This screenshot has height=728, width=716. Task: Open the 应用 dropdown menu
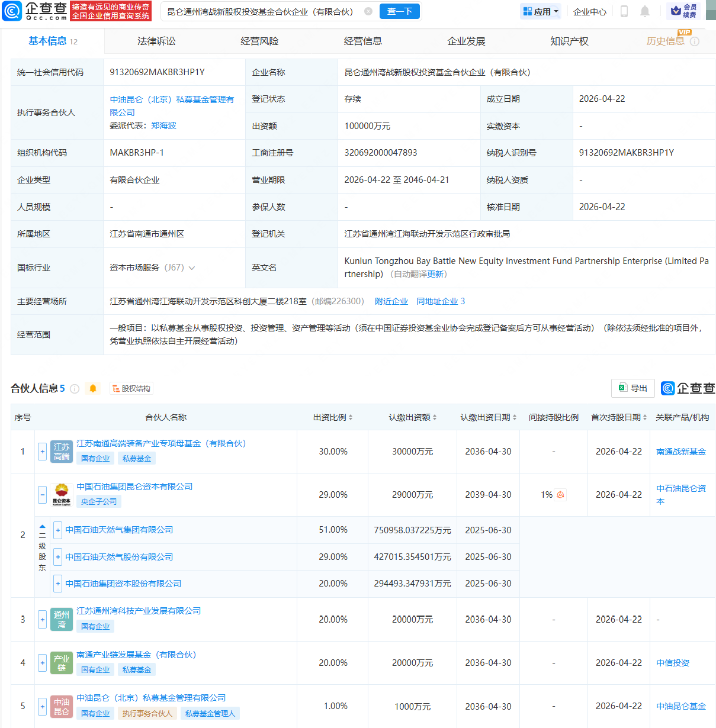[541, 11]
